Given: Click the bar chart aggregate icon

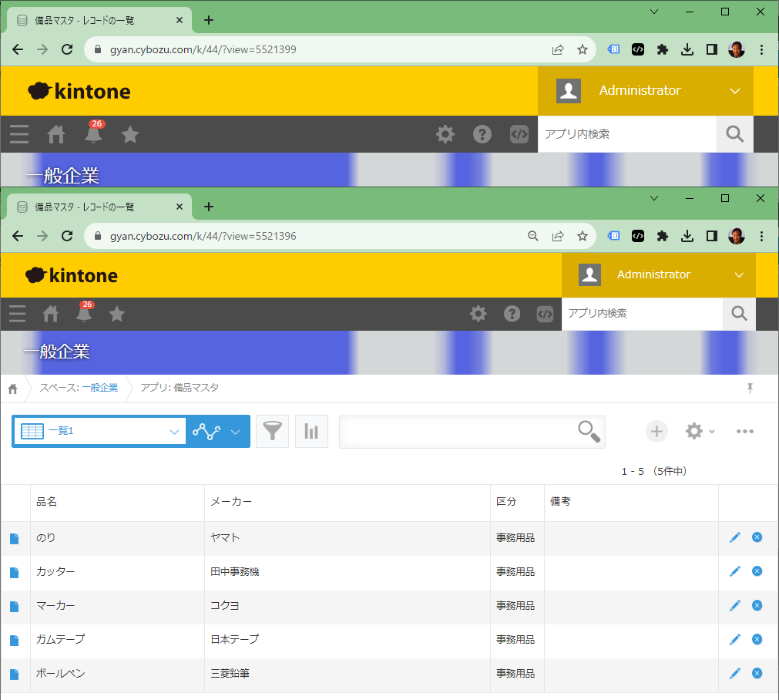Looking at the screenshot, I should [311, 432].
